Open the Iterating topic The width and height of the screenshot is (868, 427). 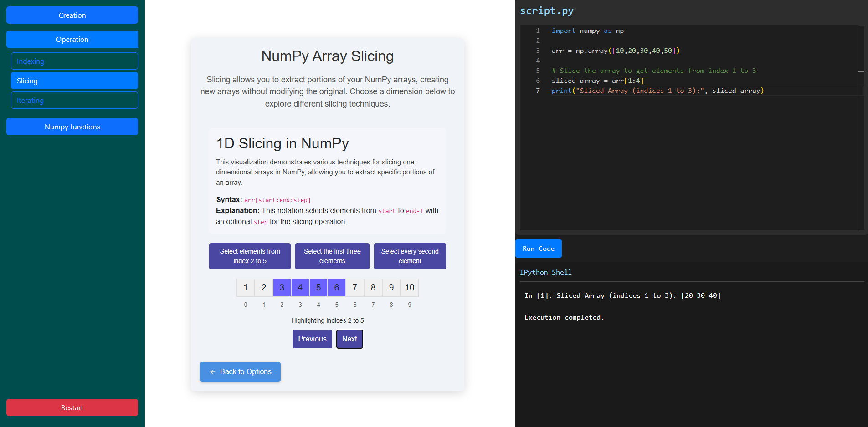(74, 100)
